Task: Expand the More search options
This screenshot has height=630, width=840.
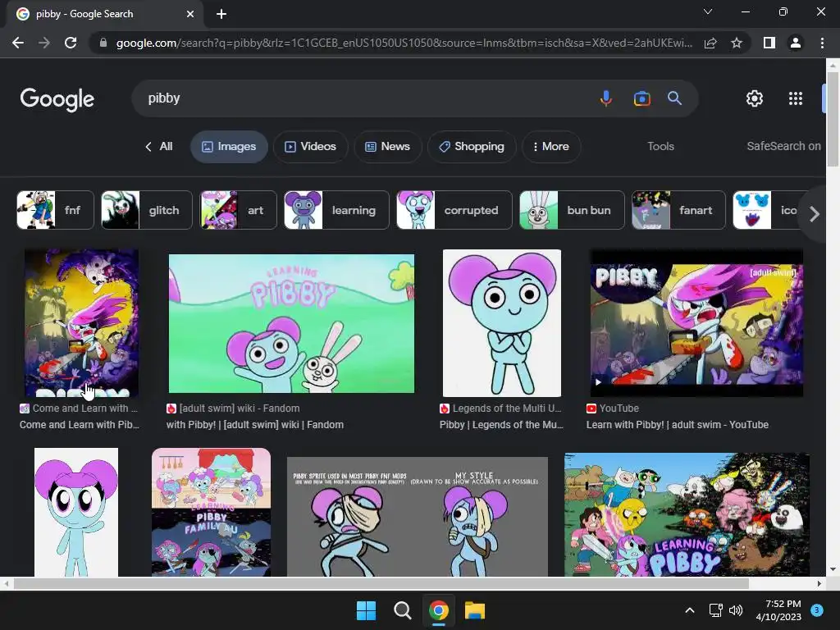Action: pos(550,146)
